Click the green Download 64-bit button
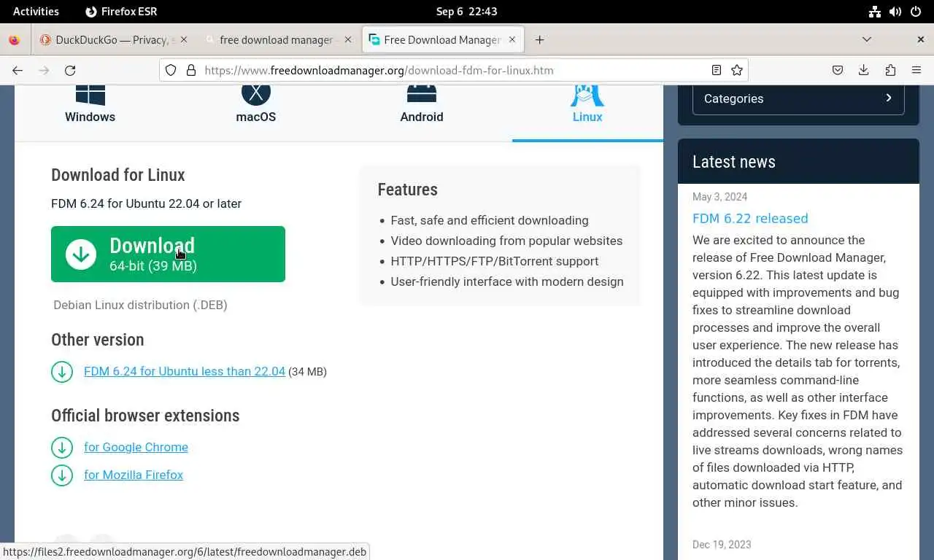Screen dimensions: 934x560 coord(168,254)
